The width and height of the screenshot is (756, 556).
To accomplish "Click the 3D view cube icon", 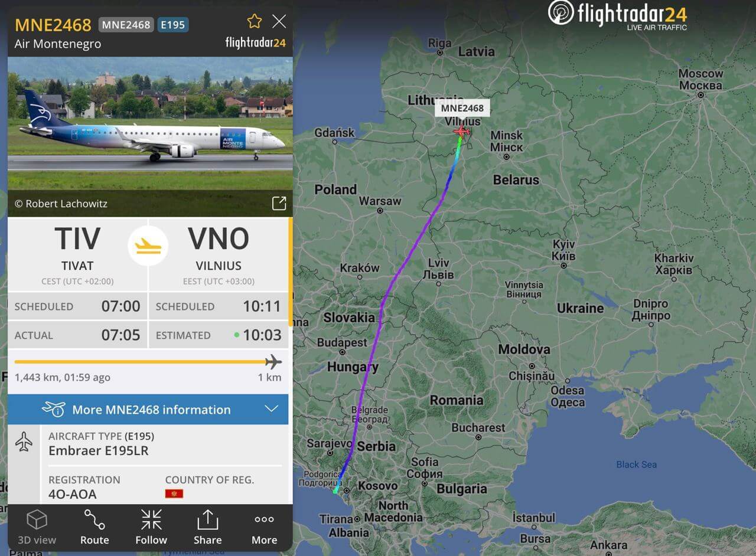I will (x=37, y=519).
